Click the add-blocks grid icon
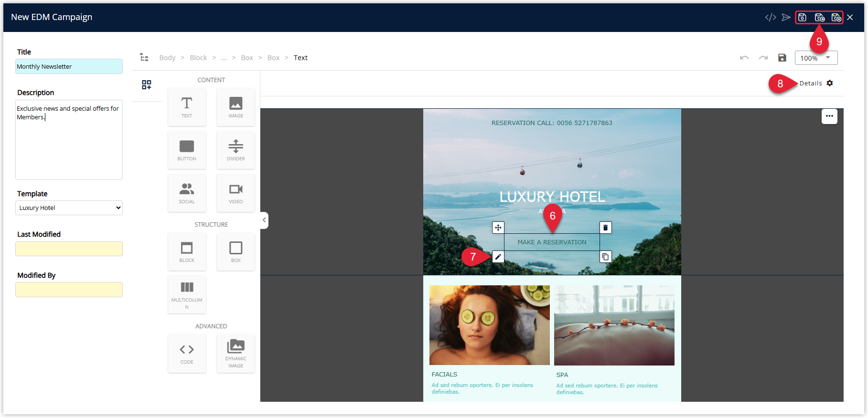Screen dimensions: 868x418 147,85
